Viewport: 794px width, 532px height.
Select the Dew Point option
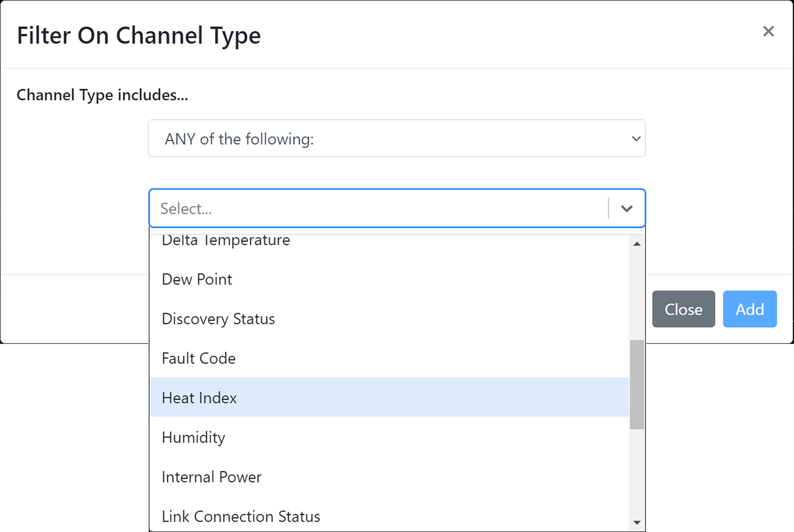197,280
